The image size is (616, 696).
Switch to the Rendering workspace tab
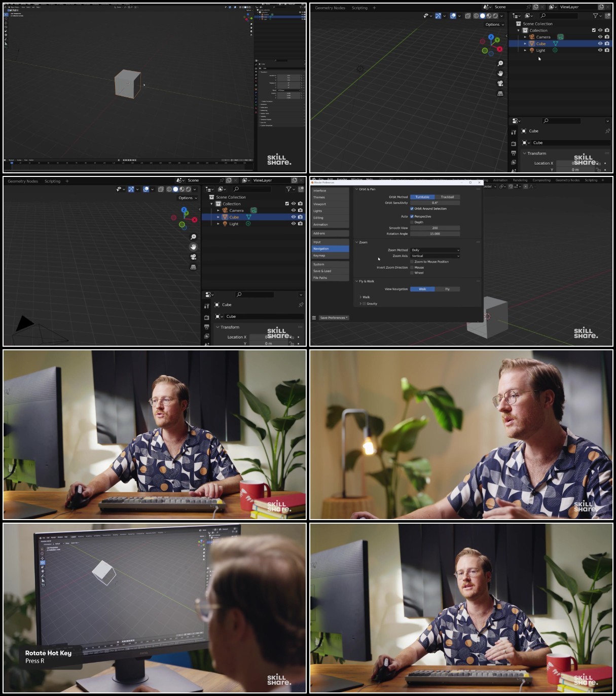[x=520, y=180]
